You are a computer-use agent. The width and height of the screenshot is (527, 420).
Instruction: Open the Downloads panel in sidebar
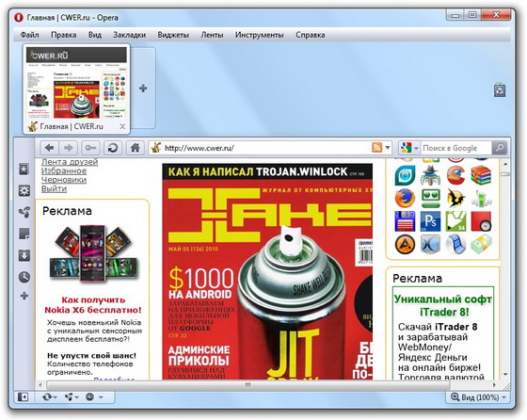pos(24,255)
